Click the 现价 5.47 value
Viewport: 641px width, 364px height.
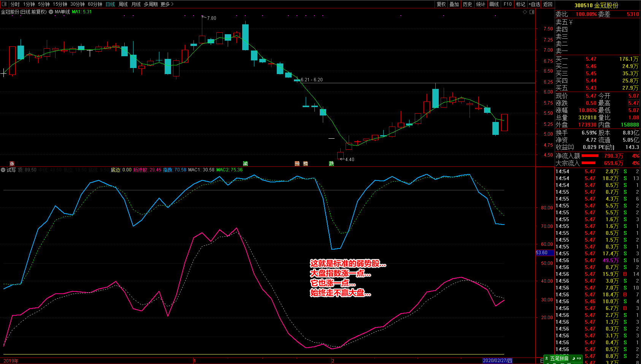tap(591, 96)
